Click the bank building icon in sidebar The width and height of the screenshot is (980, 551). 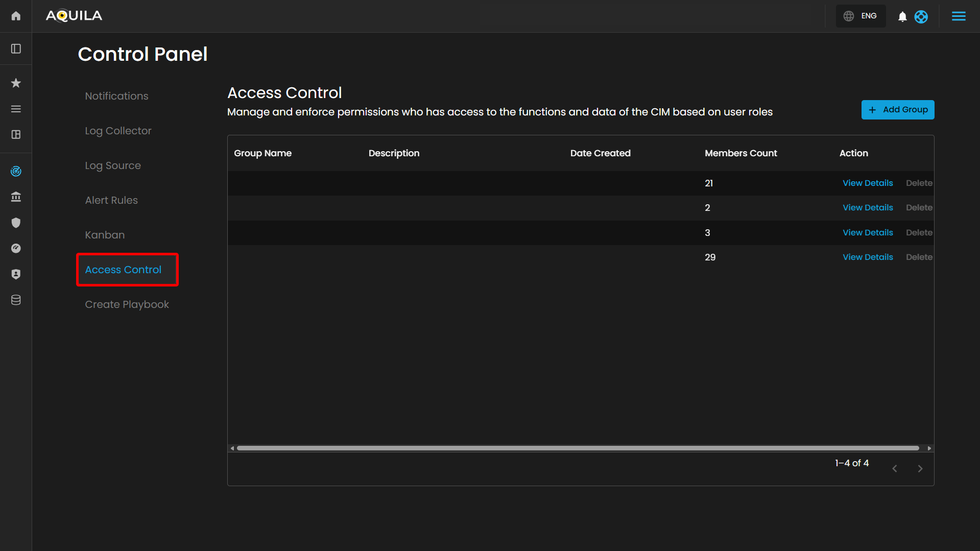click(16, 197)
